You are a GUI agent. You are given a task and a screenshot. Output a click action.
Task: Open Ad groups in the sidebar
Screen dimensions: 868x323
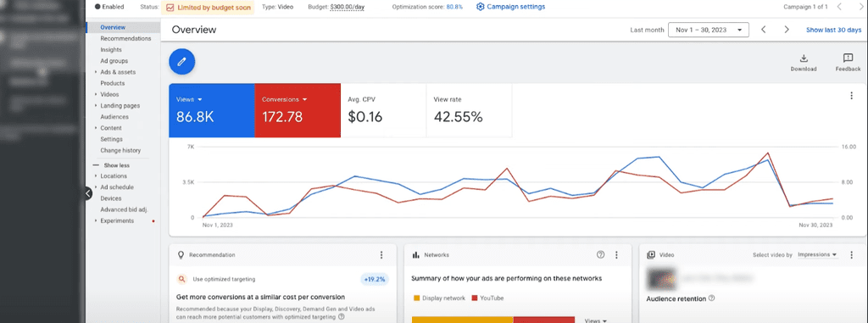[x=114, y=61]
